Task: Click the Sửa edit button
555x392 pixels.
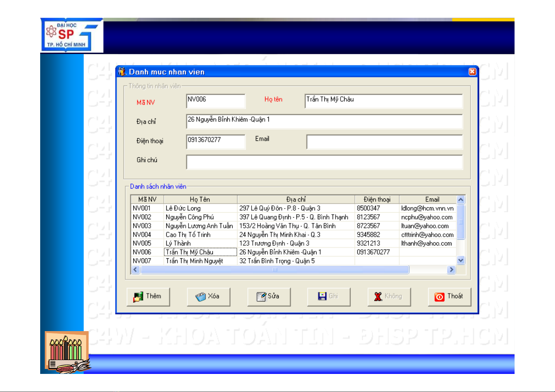Action: (269, 297)
